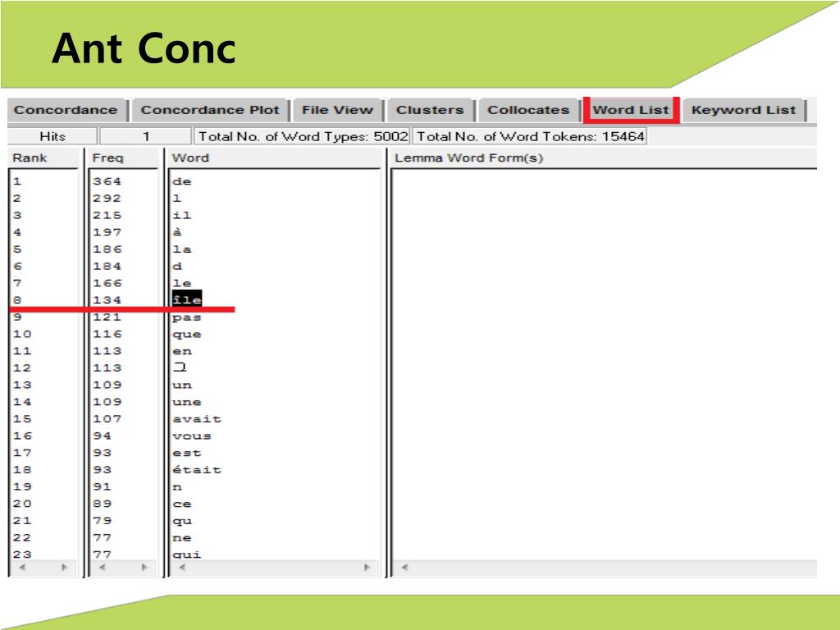
Task: Click frequency value 184
Action: 107,267
